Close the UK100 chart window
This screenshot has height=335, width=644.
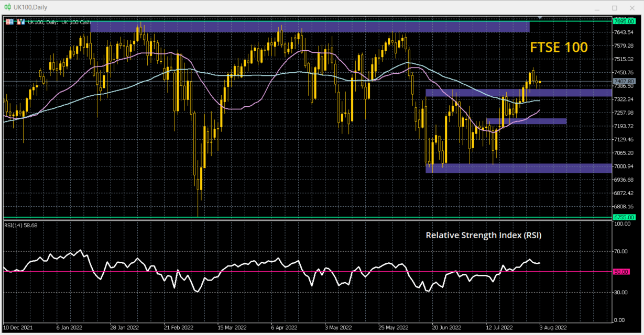click(632, 8)
